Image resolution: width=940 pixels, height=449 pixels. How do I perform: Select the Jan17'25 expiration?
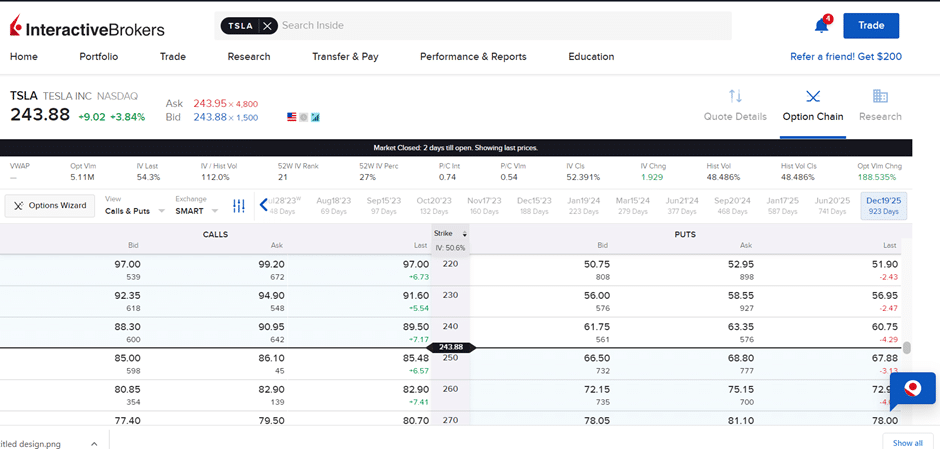783,206
